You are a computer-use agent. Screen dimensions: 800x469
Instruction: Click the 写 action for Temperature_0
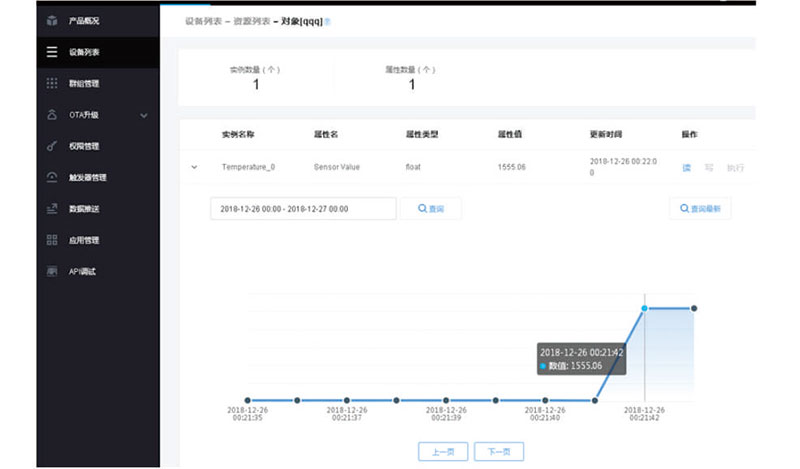[x=709, y=167]
